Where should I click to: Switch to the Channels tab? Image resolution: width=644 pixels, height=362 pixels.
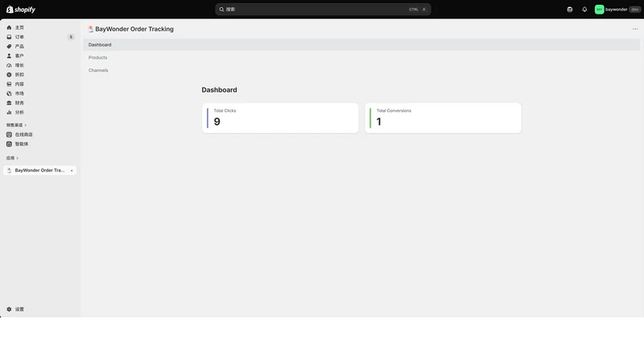point(98,70)
